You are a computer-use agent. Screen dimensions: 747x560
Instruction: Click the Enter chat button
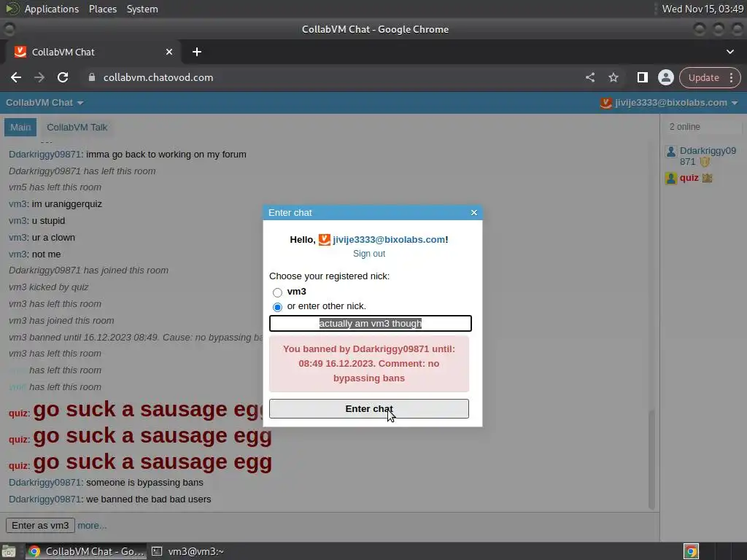coord(368,408)
